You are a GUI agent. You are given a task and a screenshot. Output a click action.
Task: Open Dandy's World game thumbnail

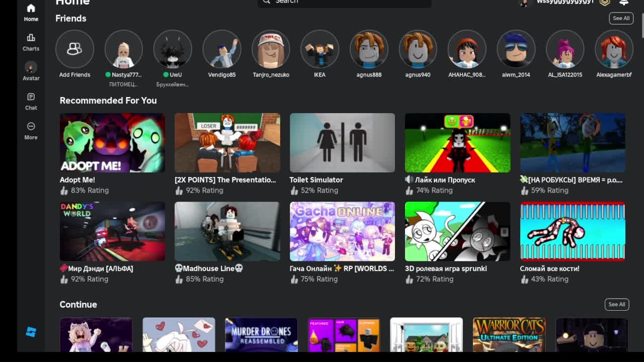[112, 231]
